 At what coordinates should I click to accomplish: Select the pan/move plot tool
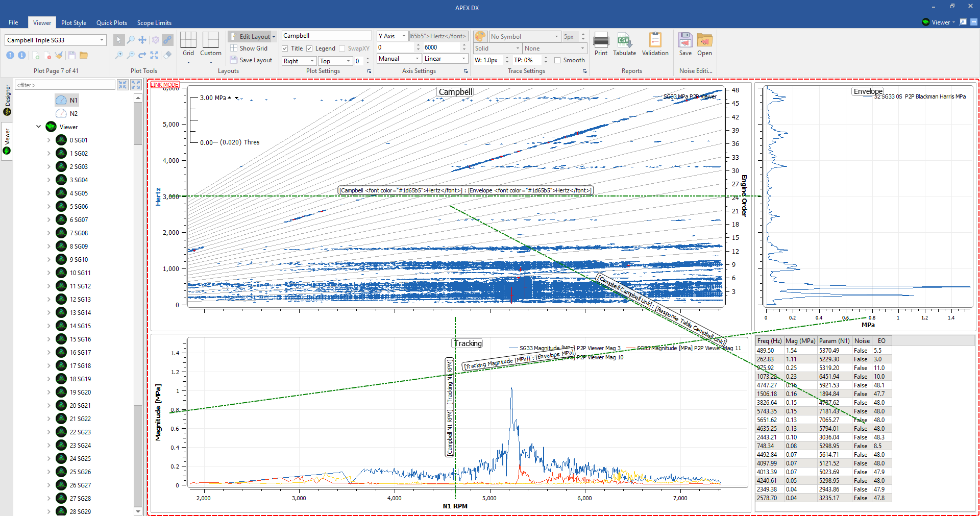pos(142,40)
